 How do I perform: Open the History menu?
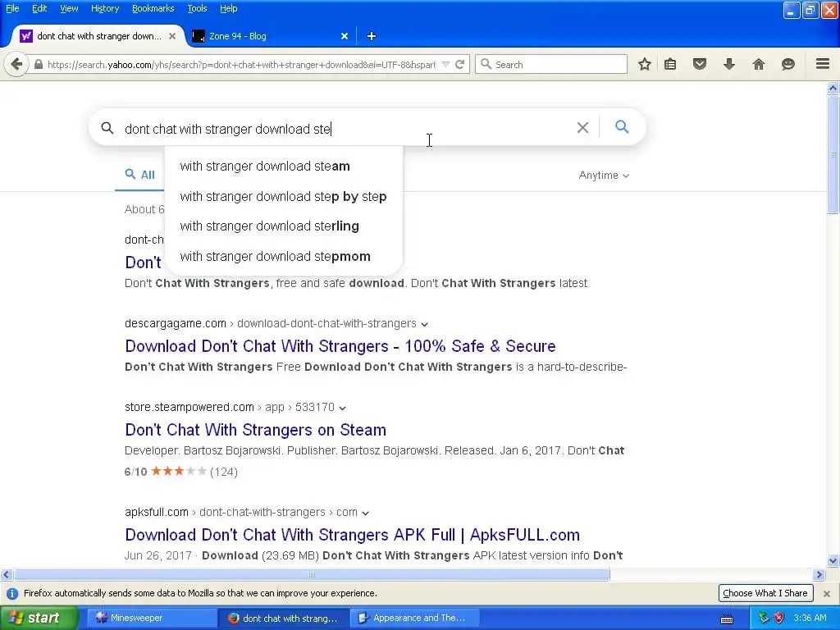coord(105,8)
